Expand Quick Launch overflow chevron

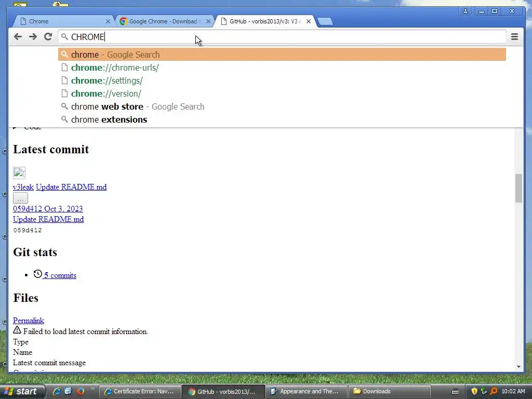[92, 389]
